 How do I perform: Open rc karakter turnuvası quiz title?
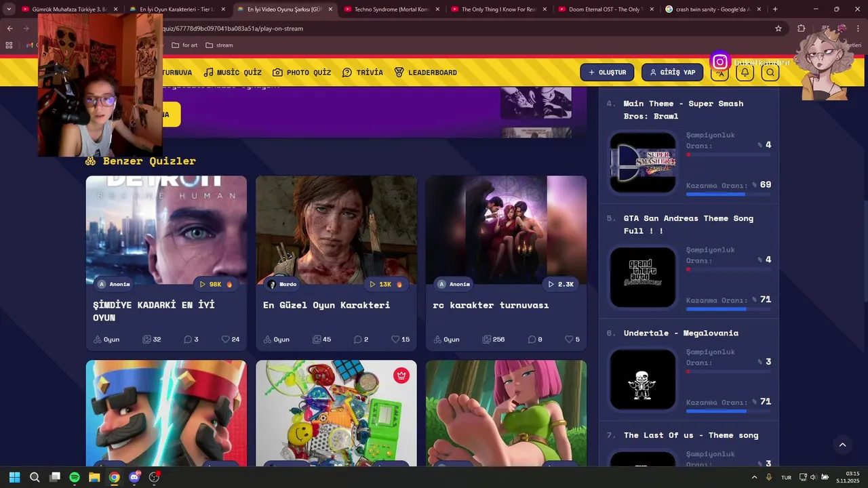(491, 305)
